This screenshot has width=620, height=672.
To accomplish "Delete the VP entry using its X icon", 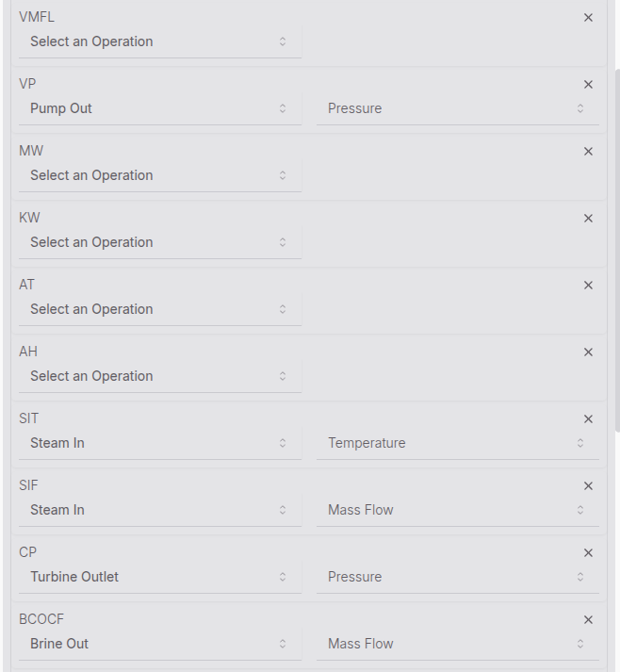I will coord(588,85).
